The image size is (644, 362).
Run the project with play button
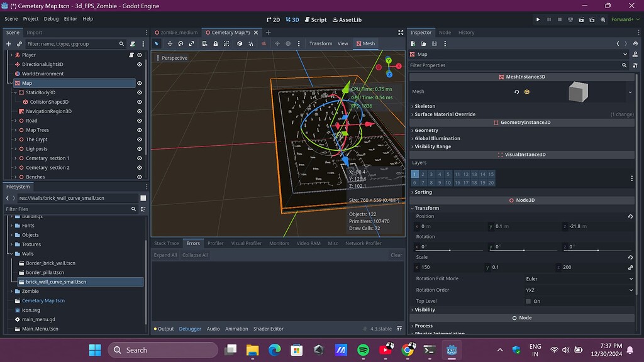click(538, 19)
